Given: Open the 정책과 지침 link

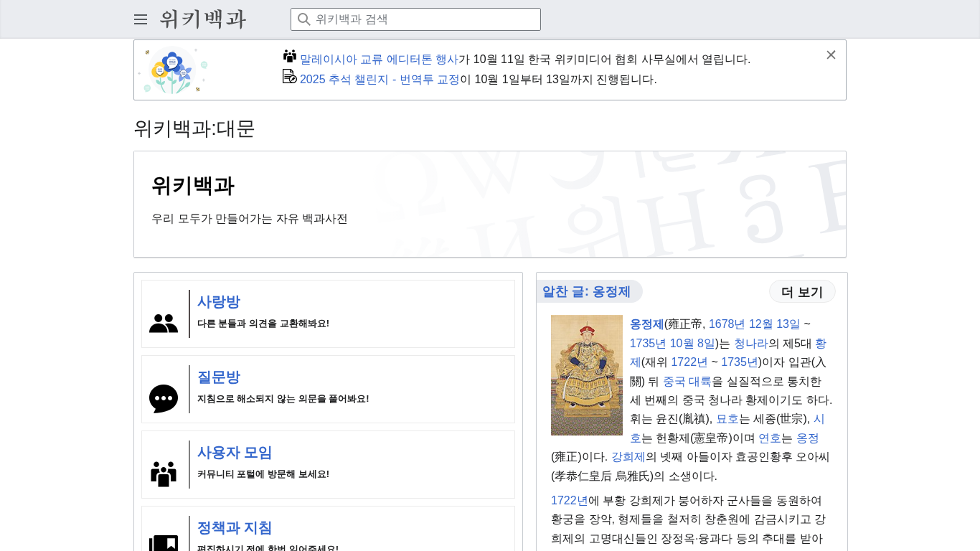Looking at the screenshot, I should point(235,528).
